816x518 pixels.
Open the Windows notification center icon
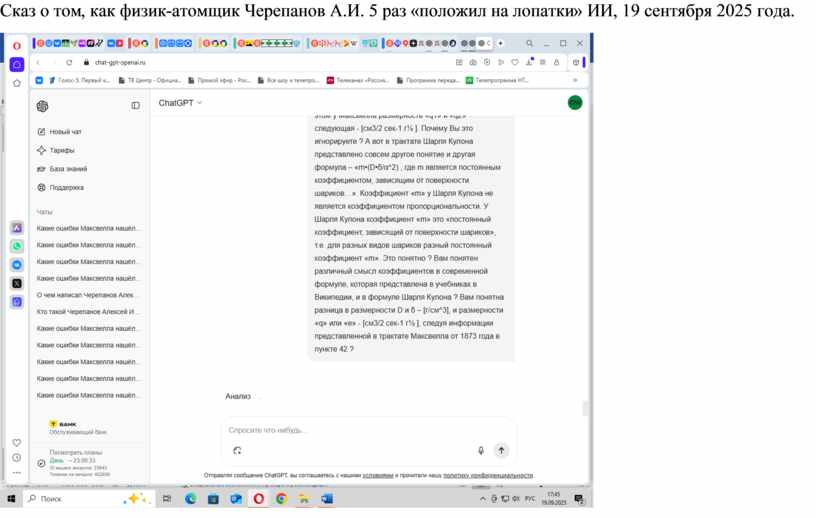tap(579, 499)
